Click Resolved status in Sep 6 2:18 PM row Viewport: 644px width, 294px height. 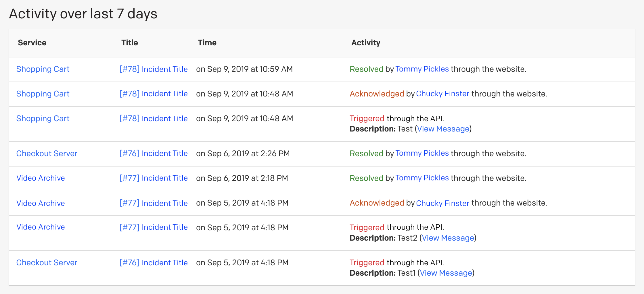tap(367, 178)
